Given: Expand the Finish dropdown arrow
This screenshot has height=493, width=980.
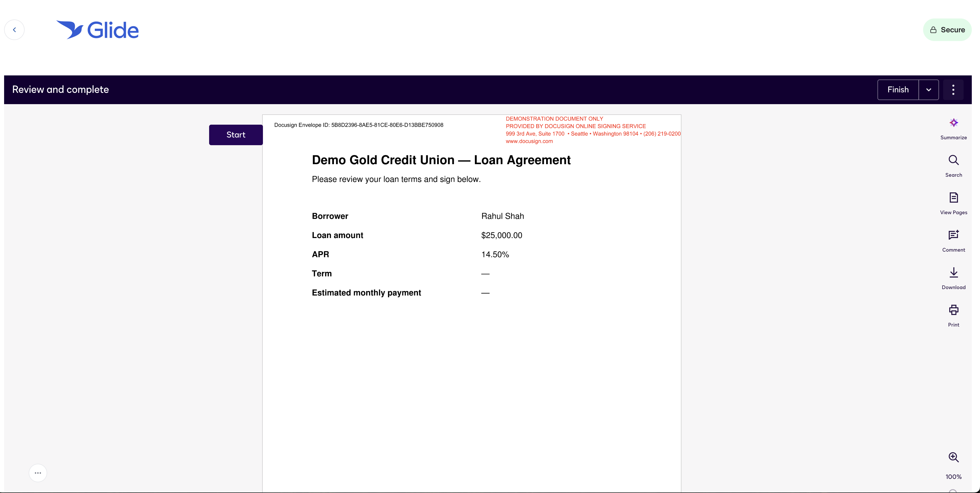Looking at the screenshot, I should pyautogui.click(x=929, y=90).
